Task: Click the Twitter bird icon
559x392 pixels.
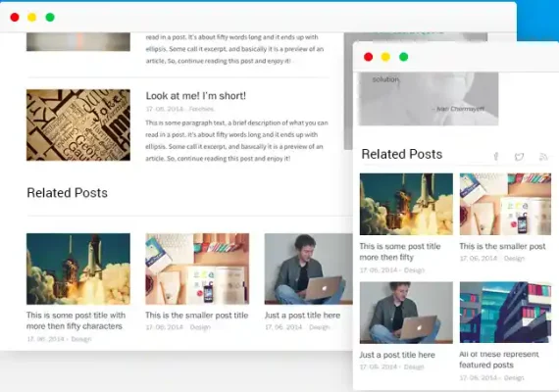Action: [x=519, y=157]
